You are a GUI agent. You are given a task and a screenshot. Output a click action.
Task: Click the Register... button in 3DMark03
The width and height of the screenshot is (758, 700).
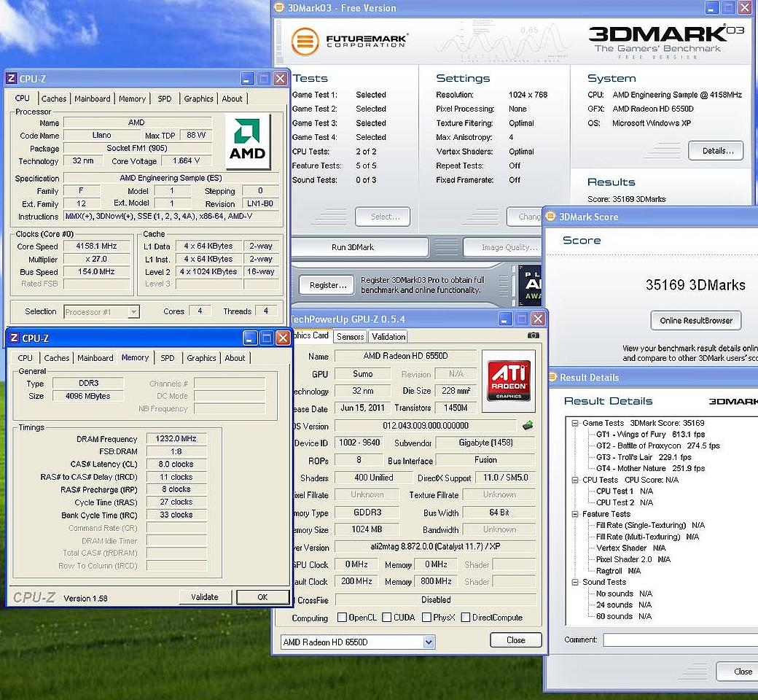coord(328,285)
